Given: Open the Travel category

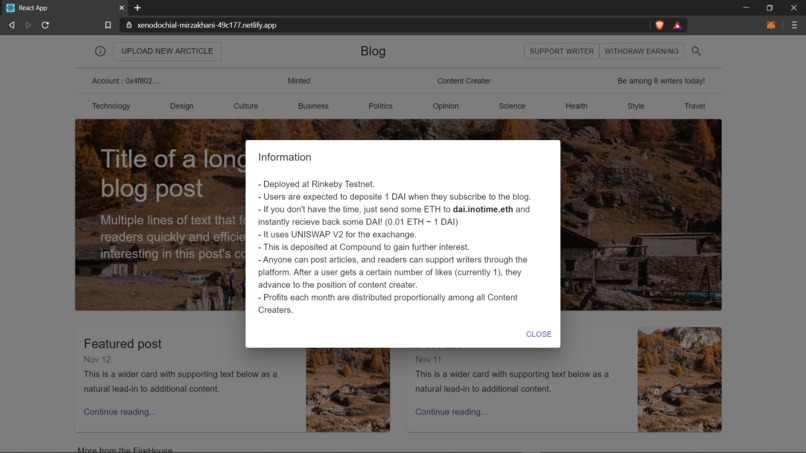Looking at the screenshot, I should tap(694, 106).
